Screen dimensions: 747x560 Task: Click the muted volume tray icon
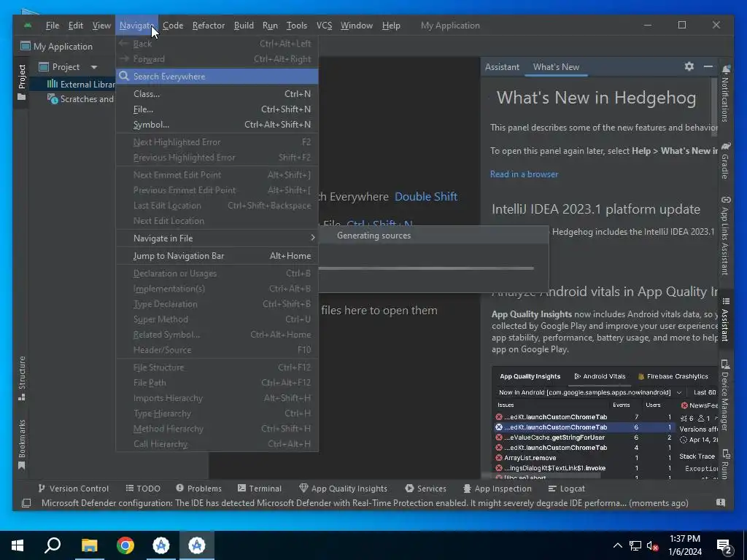tap(652, 545)
